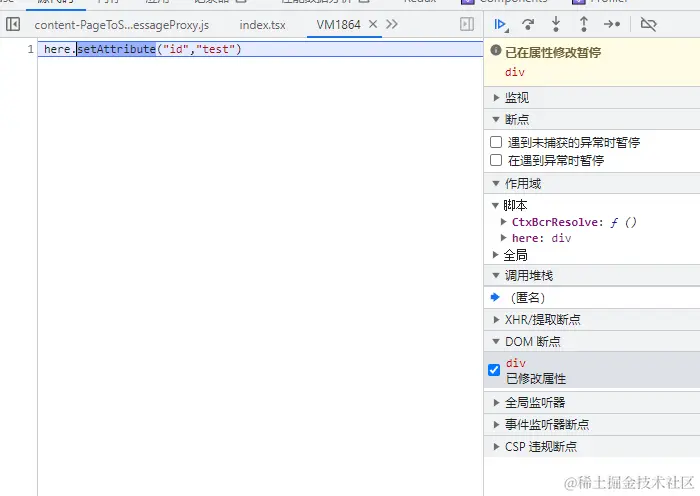Click setAttribute in code line
Screen dimensions: 700x496
coord(117,49)
